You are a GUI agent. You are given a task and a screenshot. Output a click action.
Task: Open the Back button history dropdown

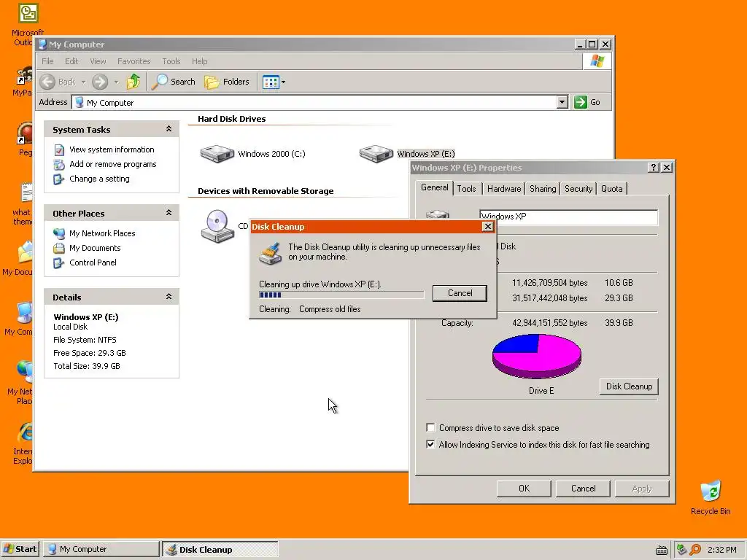(x=83, y=82)
